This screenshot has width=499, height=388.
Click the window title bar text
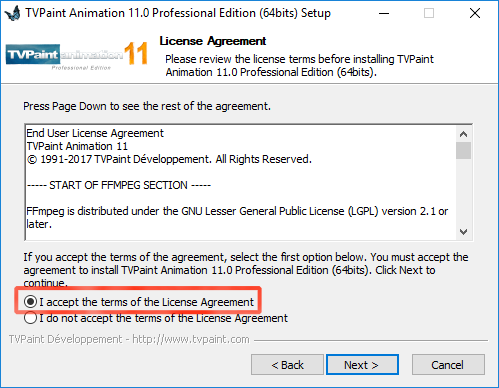point(178,13)
